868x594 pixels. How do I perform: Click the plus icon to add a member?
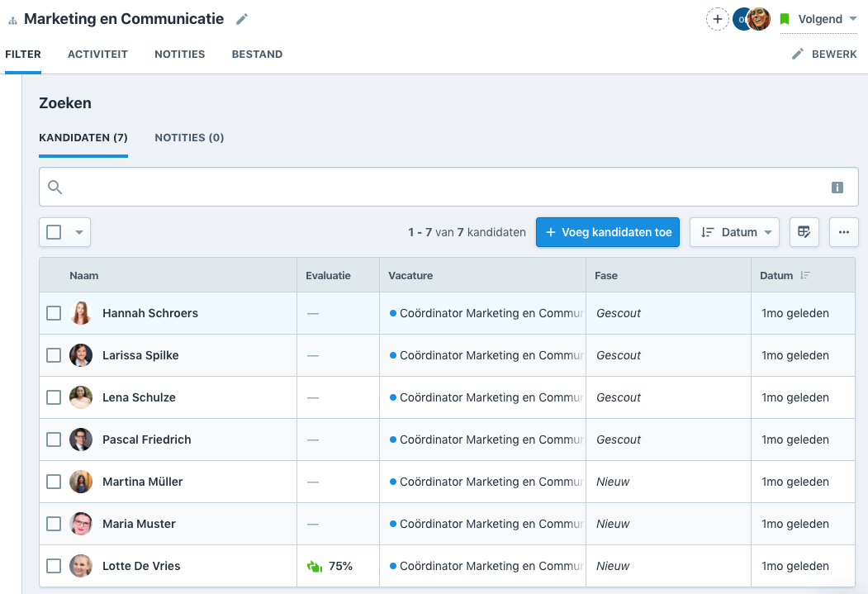[x=717, y=19]
